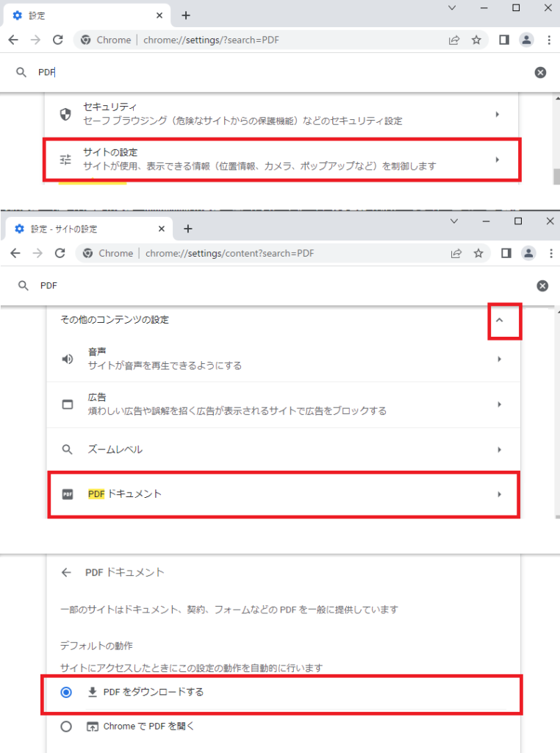
Task: Select the Chrome で PDF を開く radio button
Action: pos(67,727)
